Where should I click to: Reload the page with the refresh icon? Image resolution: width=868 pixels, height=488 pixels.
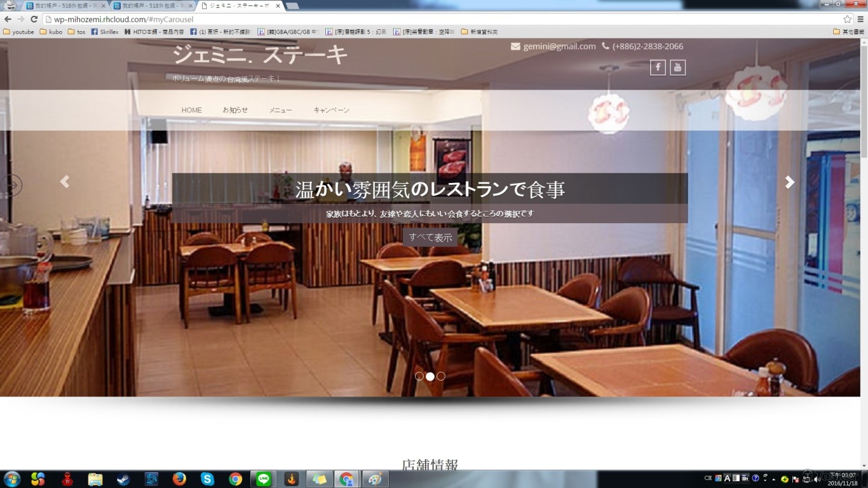(x=34, y=20)
